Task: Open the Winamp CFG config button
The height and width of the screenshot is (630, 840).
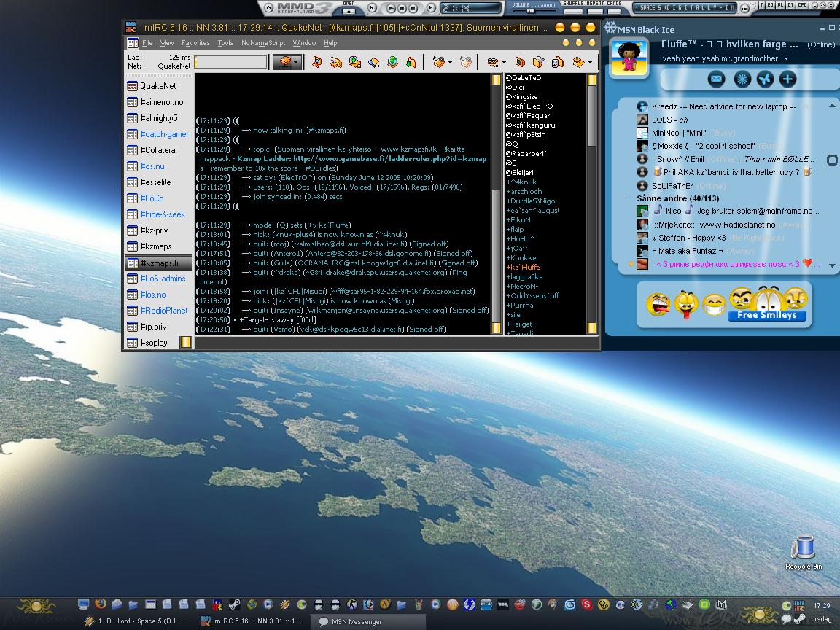Action: tap(802, 5)
